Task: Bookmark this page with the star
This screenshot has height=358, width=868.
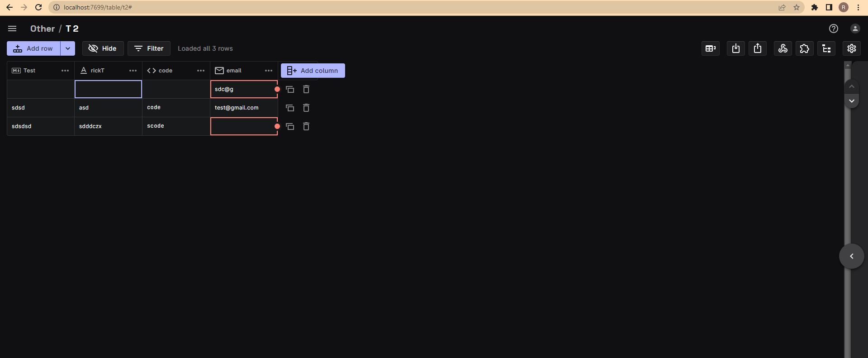Action: point(797,7)
